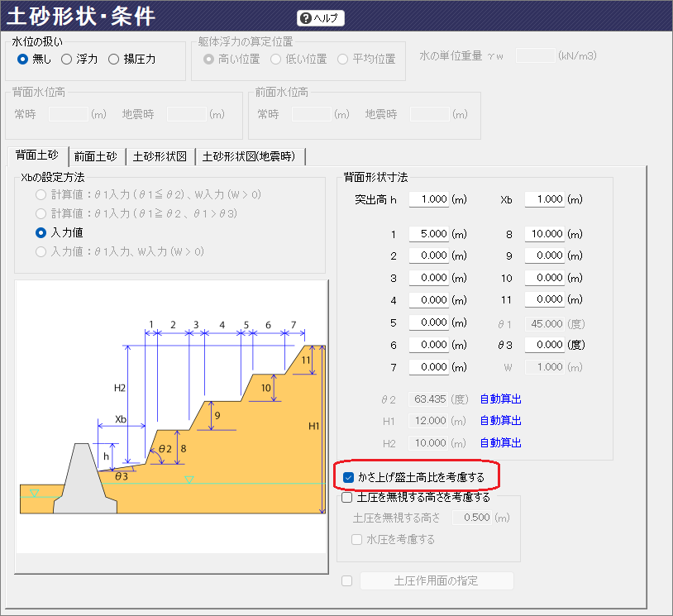This screenshot has width=673, height=616.
Task: Open the 土砂形状図 tab
Action: (160, 156)
